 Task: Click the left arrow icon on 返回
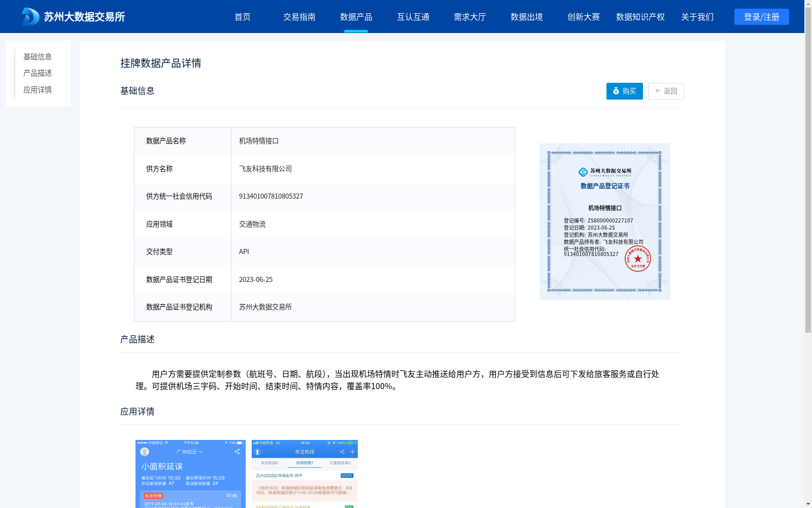point(658,91)
